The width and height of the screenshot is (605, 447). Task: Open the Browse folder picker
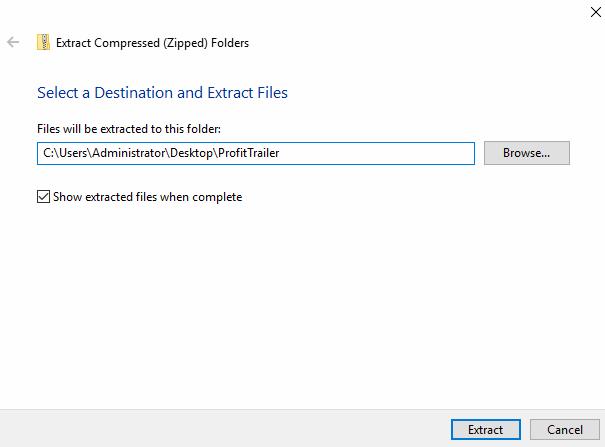tap(527, 153)
